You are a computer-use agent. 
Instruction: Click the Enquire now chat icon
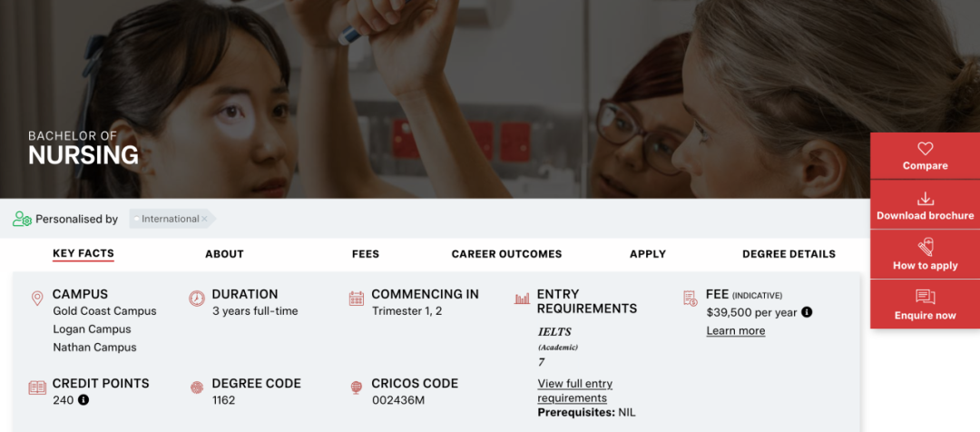point(925,298)
